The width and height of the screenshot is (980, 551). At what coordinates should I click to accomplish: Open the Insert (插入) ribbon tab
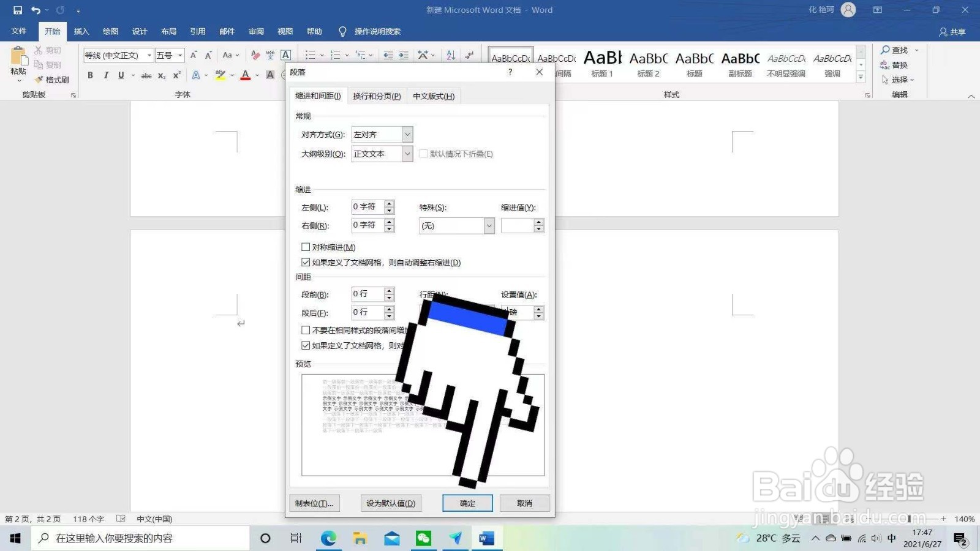click(x=81, y=31)
